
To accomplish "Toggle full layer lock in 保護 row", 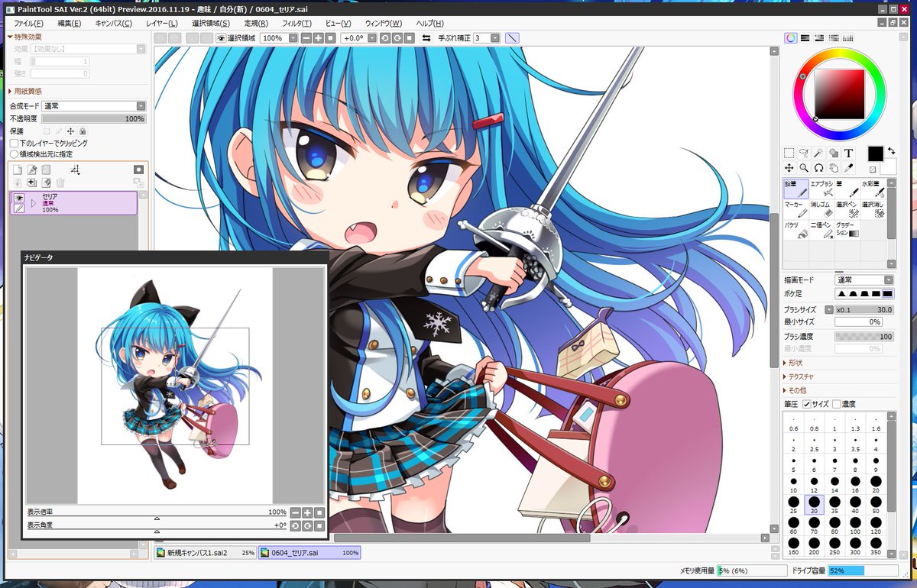I will point(83,131).
